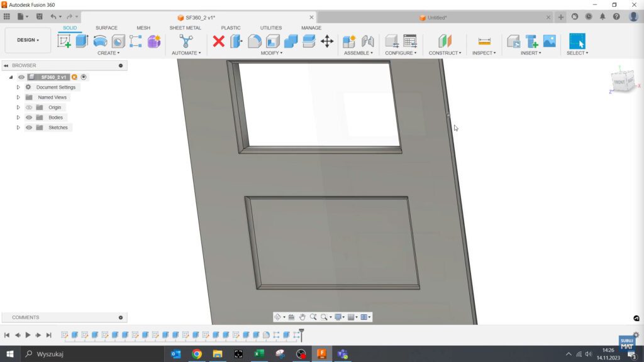Switch to the Untitled document tab
This screenshot has width=644, height=362.
[437, 18]
